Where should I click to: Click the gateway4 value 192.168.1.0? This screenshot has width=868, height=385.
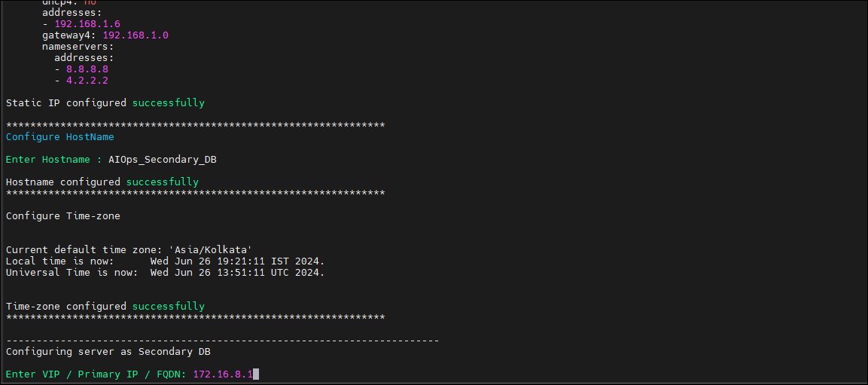coord(136,35)
